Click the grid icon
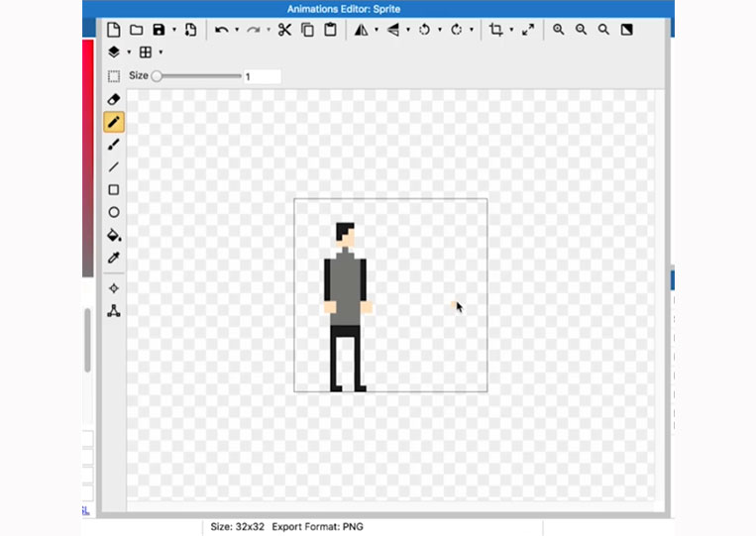 (145, 53)
